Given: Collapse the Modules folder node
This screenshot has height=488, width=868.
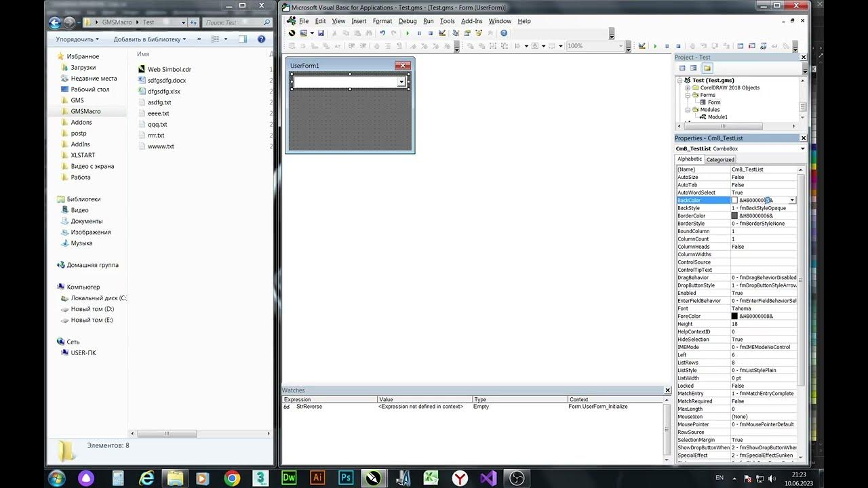Looking at the screenshot, I should [687, 110].
